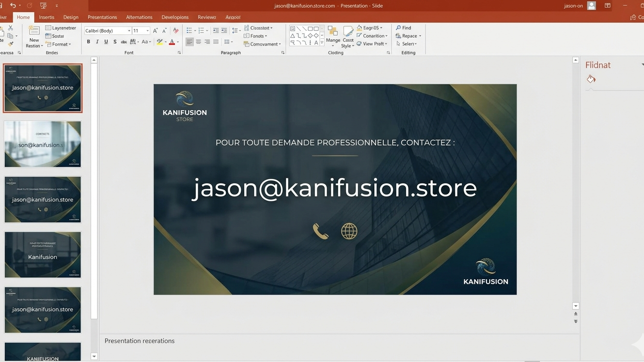The width and height of the screenshot is (644, 362).
Task: Toggle strikethrough formatting
Action: coord(124,42)
